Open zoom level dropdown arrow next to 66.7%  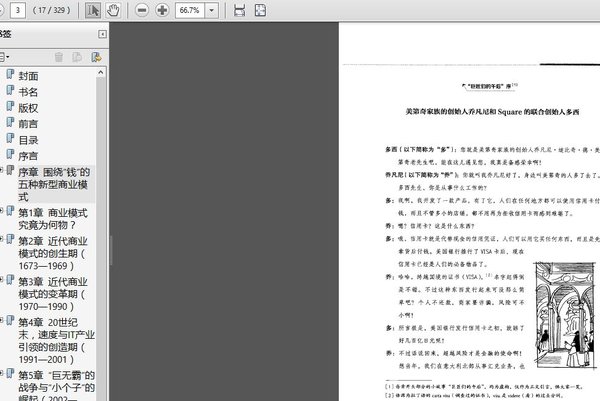tap(212, 10)
